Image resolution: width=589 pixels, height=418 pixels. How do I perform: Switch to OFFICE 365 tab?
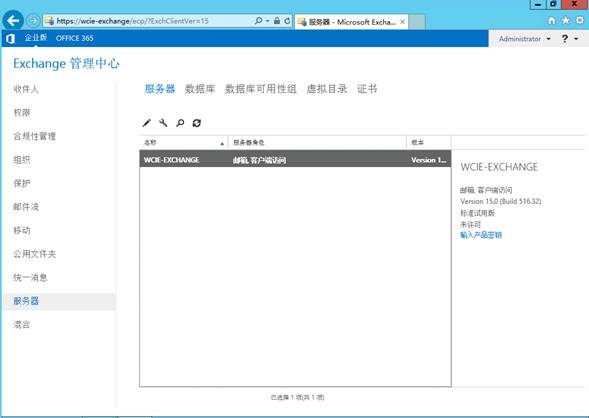pyautogui.click(x=75, y=38)
